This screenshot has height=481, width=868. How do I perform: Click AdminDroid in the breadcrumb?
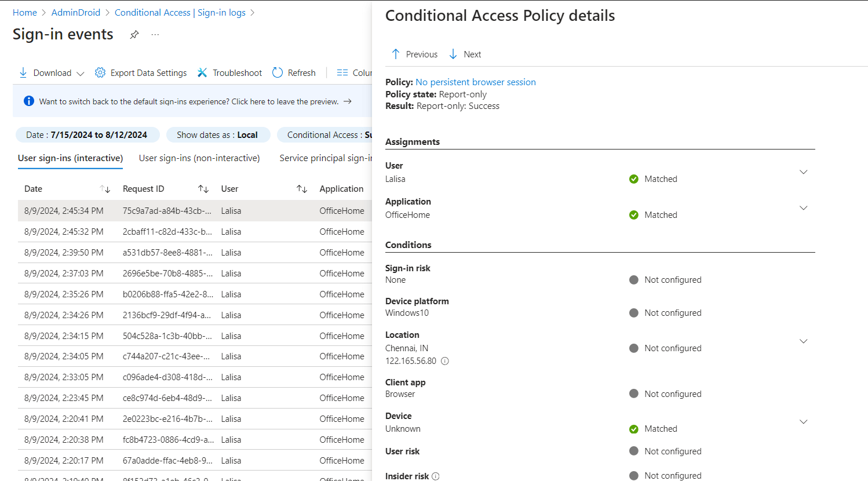pos(75,13)
